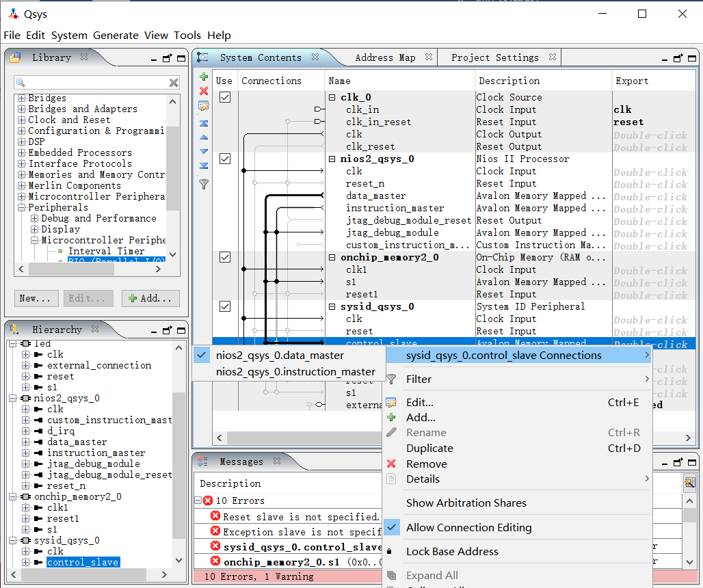This screenshot has height=588, width=703.
Task: Click the move down arrow icon
Action: (x=203, y=151)
